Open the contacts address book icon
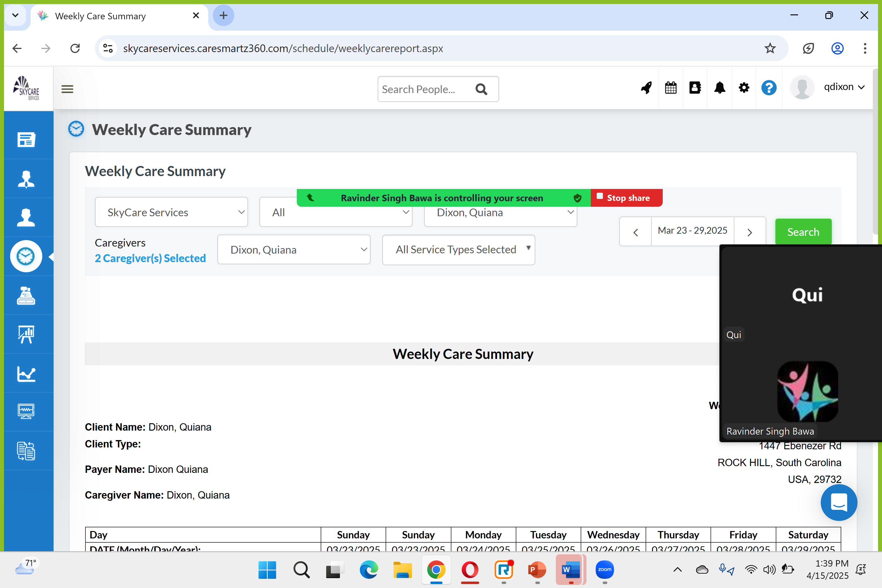This screenshot has height=588, width=882. coord(695,88)
